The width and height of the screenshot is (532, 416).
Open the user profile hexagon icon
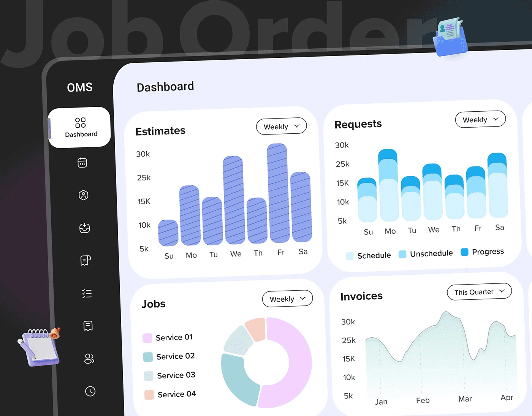pyautogui.click(x=83, y=195)
